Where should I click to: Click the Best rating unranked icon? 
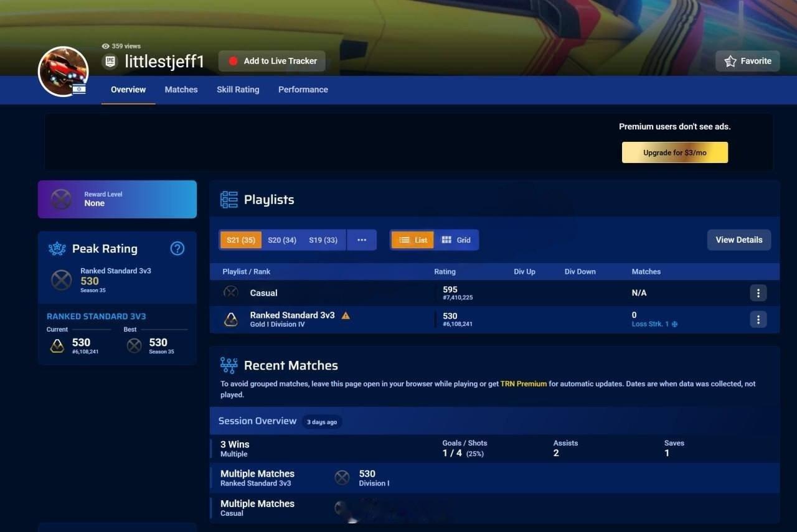134,346
